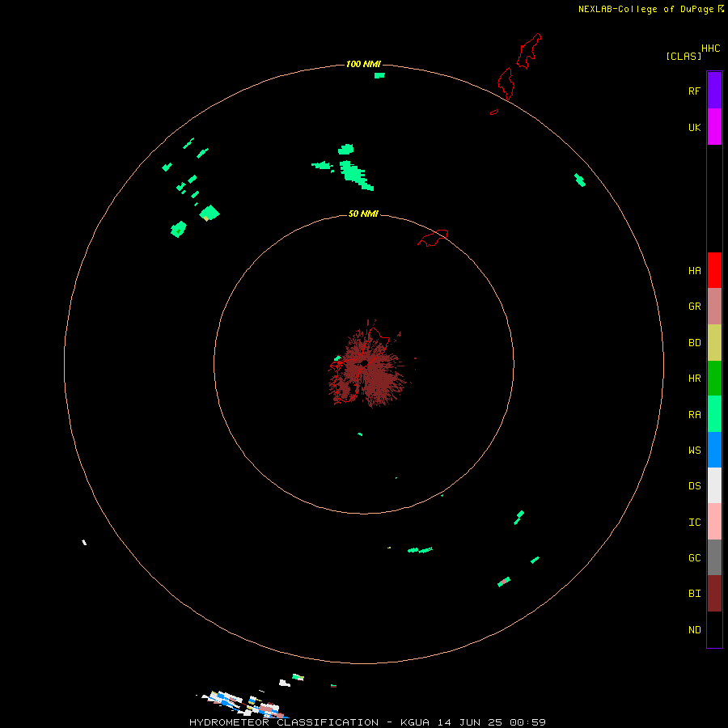Click the IC legend label
The width and height of the screenshot is (728, 728).
point(694,522)
